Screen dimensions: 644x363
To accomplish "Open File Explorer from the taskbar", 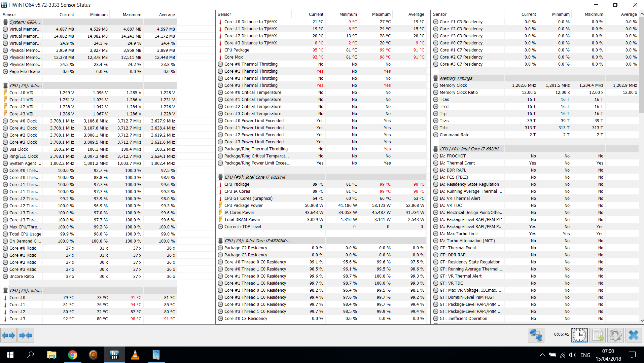I will (x=51, y=355).
